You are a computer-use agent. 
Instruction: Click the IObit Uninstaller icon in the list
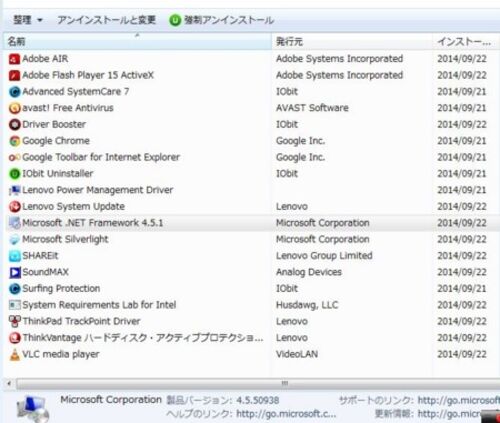click(14, 174)
